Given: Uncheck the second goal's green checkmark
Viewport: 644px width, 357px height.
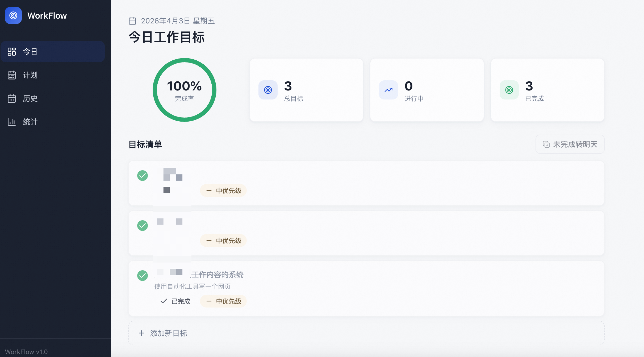Looking at the screenshot, I should [x=143, y=226].
